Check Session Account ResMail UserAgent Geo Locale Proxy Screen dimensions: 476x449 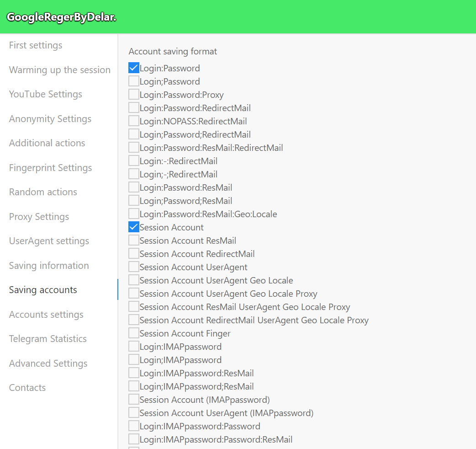point(133,307)
